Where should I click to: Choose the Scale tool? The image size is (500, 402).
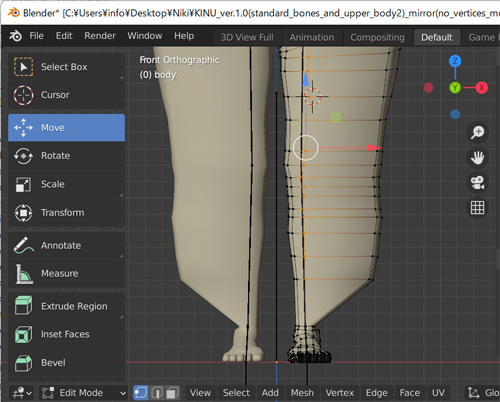[x=66, y=184]
